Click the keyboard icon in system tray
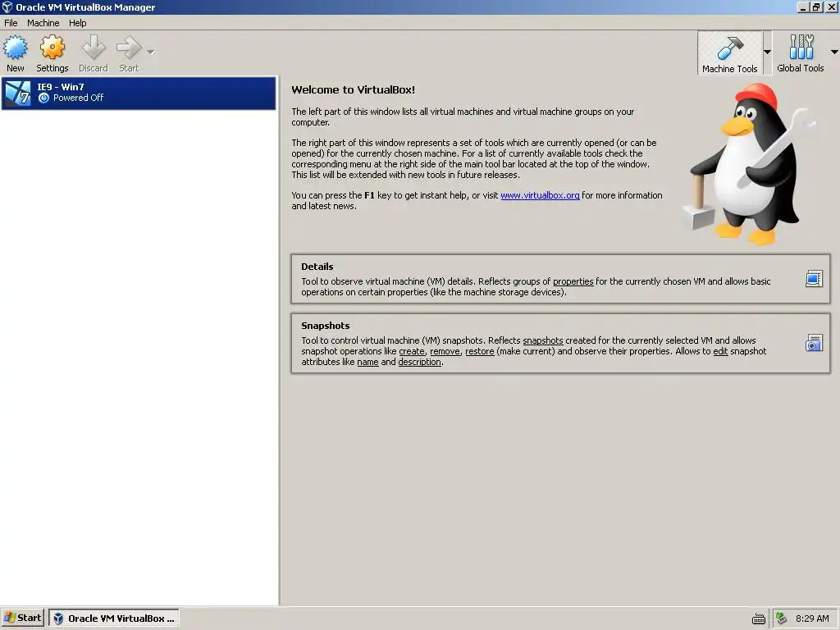The width and height of the screenshot is (840, 630). pos(759,619)
